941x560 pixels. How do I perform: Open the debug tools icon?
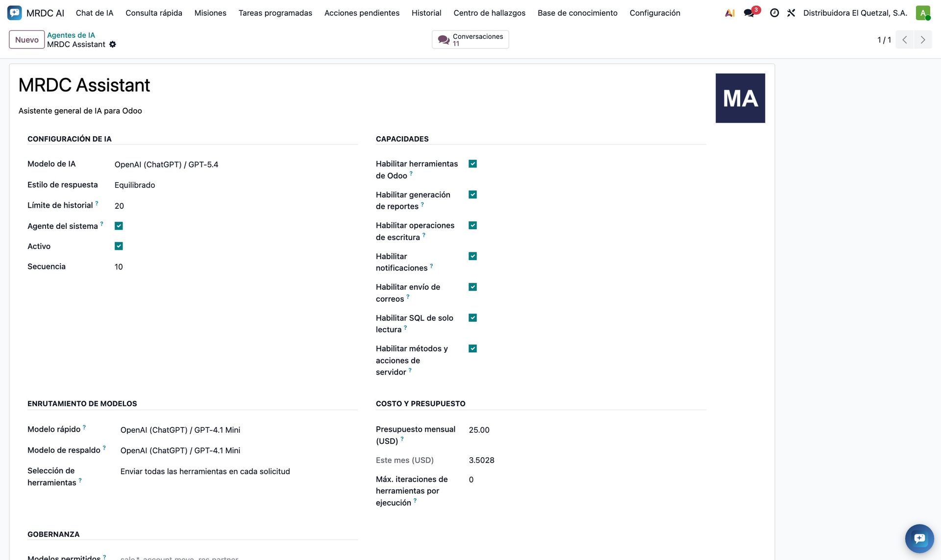coord(791,13)
